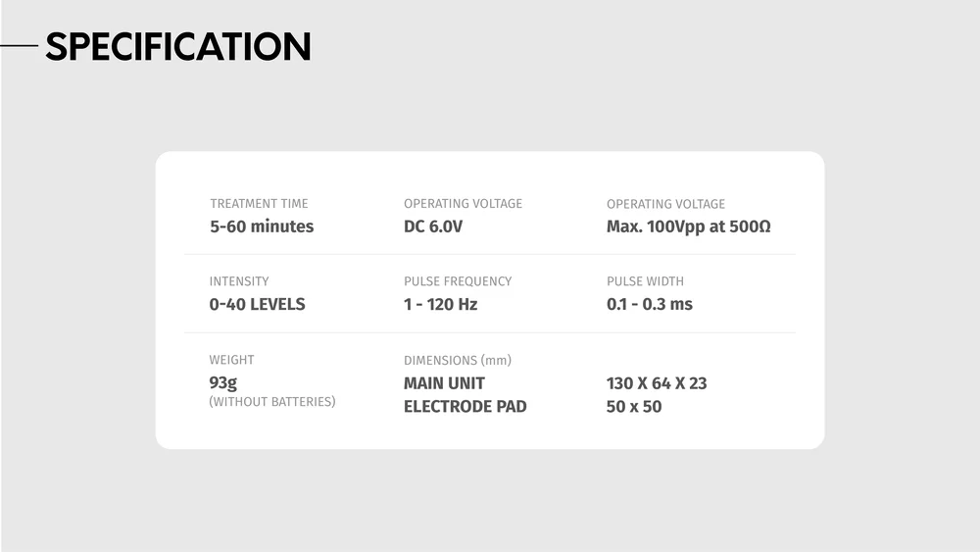980x552 pixels.
Task: Select the PULSE WIDTH label
Action: point(645,281)
